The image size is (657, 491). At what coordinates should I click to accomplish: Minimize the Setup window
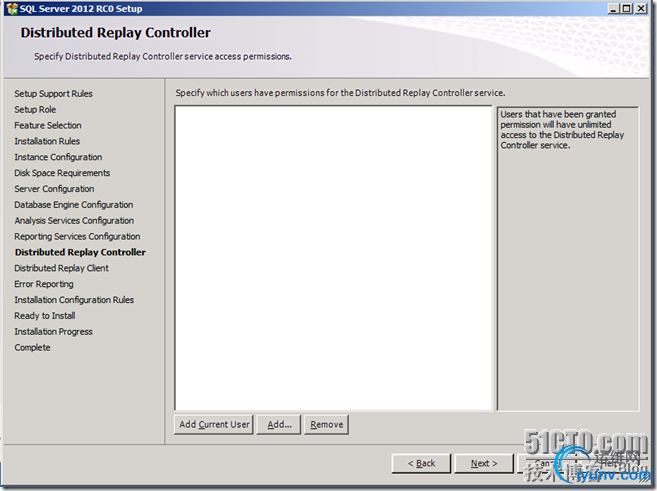click(613, 8)
